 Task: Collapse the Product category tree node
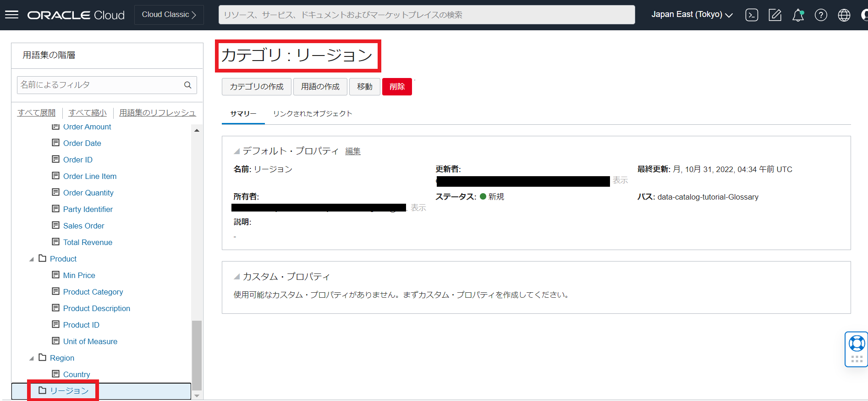coord(32,259)
